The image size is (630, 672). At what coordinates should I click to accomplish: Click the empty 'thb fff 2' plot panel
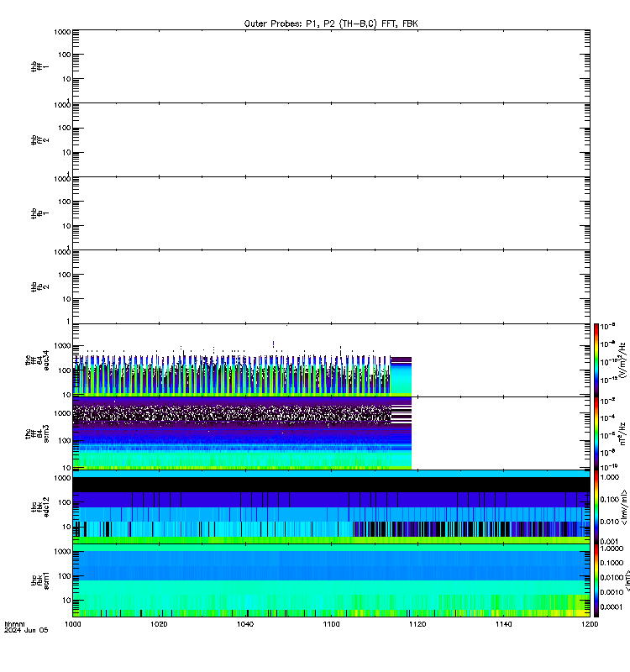pyautogui.click(x=331, y=139)
